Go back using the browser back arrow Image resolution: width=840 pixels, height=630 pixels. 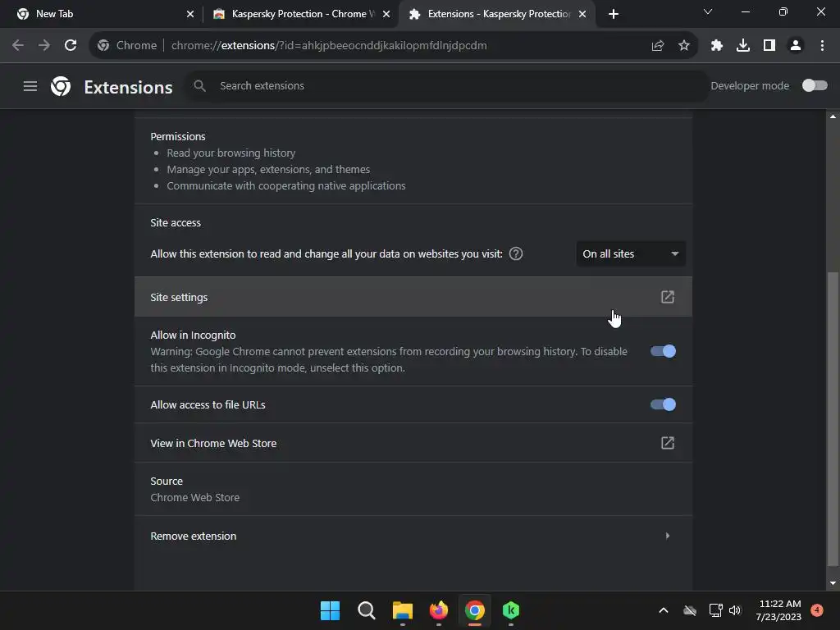click(18, 46)
